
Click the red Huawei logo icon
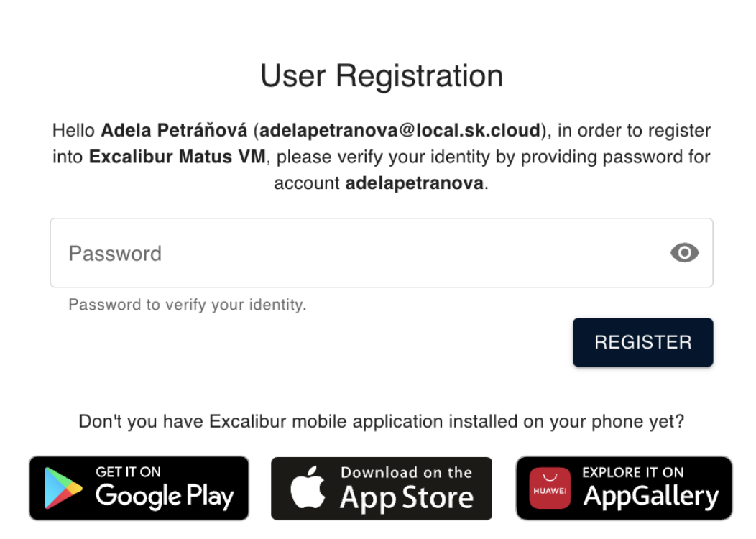click(550, 488)
